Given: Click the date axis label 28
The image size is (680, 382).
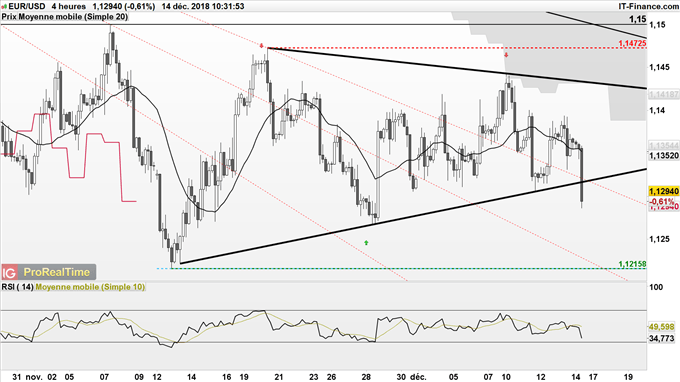Looking at the screenshot, I should click(x=366, y=377).
